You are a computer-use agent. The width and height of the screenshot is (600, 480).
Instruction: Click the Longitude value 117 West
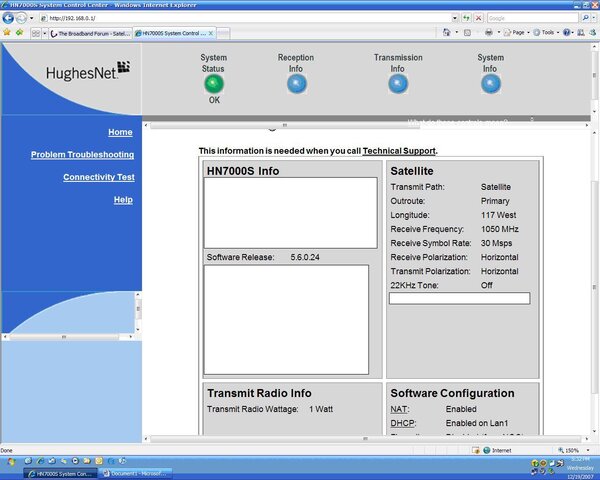coord(499,215)
